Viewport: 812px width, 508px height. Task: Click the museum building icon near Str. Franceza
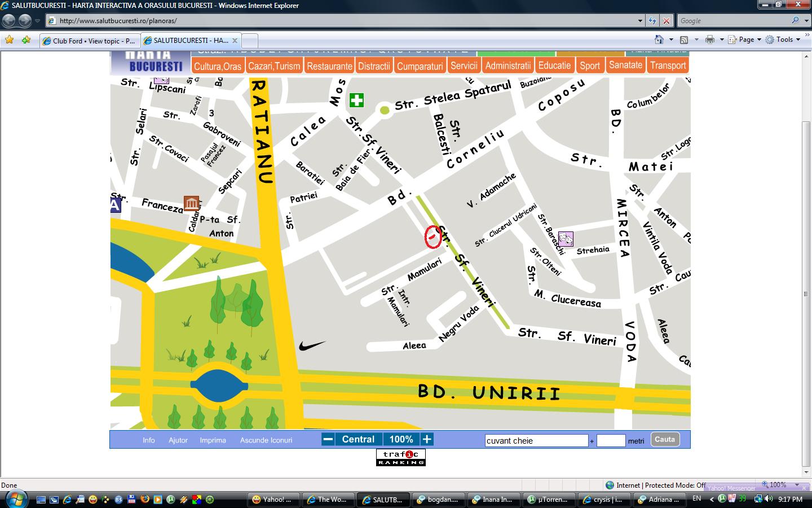tap(191, 203)
